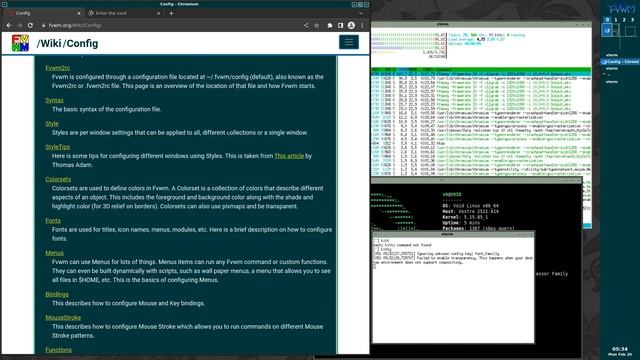The height and width of the screenshot is (360, 640).
Task: Open Chromium extensions puzzle icon
Action: [x=330, y=25]
